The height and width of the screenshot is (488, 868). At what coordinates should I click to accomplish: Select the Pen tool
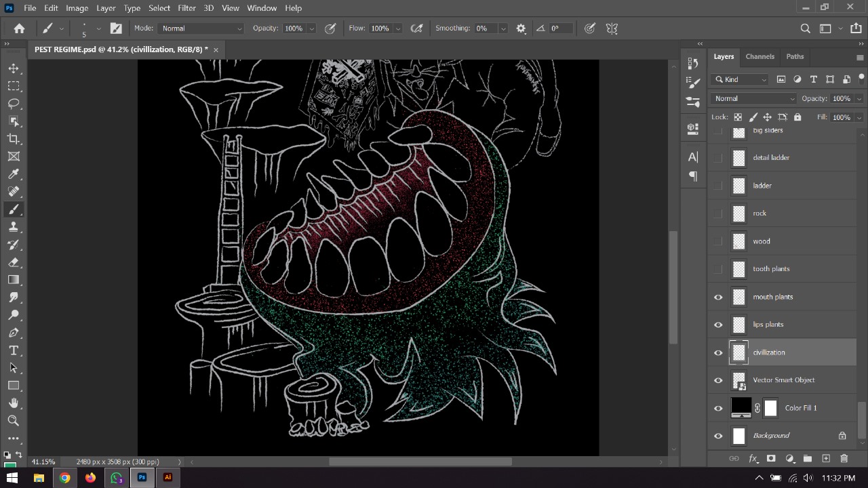click(x=14, y=333)
